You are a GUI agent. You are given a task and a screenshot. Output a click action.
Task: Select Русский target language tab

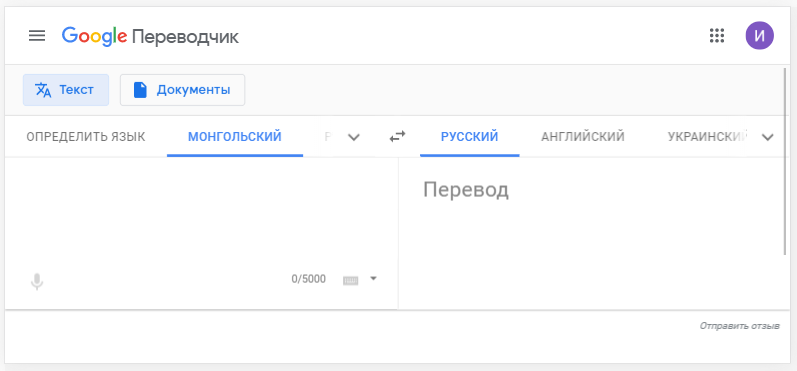click(470, 137)
